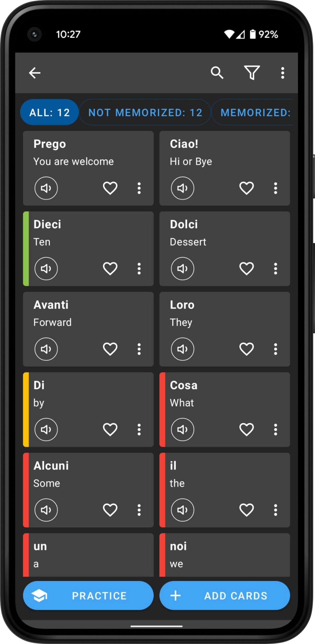
Task: Select the MEMORIZED filter chip
Action: tap(256, 112)
